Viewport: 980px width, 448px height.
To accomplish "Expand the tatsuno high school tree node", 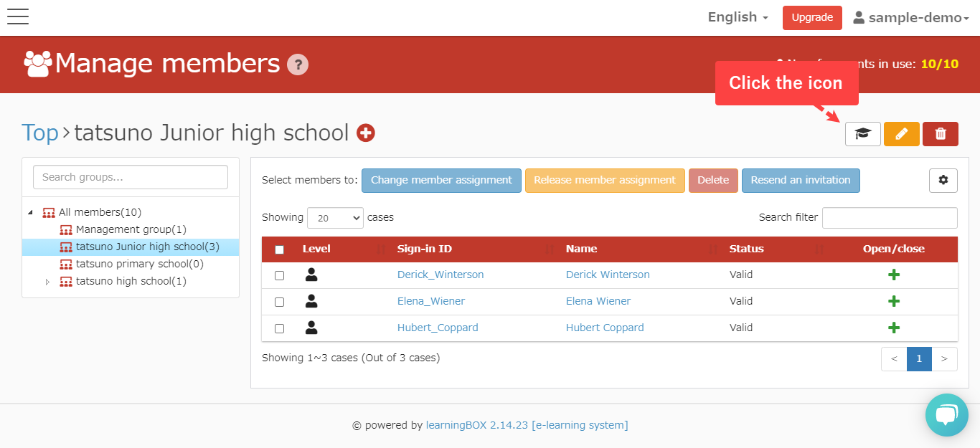I will (48, 282).
